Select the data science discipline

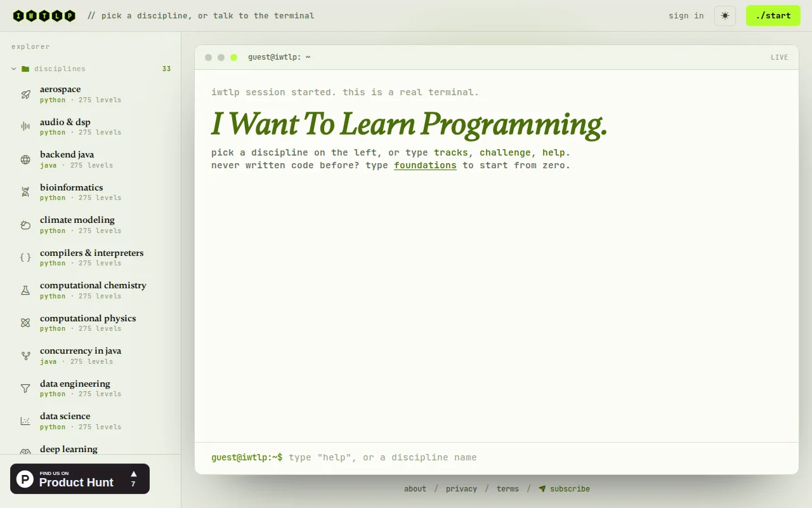point(90,421)
